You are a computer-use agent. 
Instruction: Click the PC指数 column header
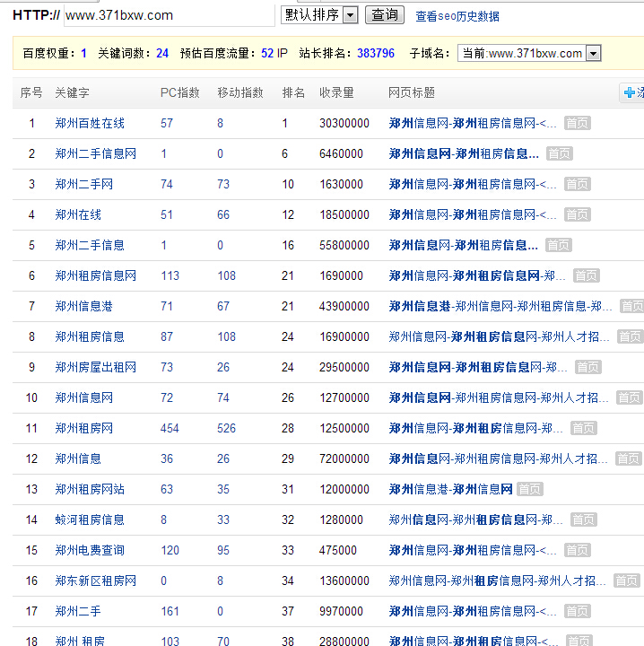coord(179,92)
